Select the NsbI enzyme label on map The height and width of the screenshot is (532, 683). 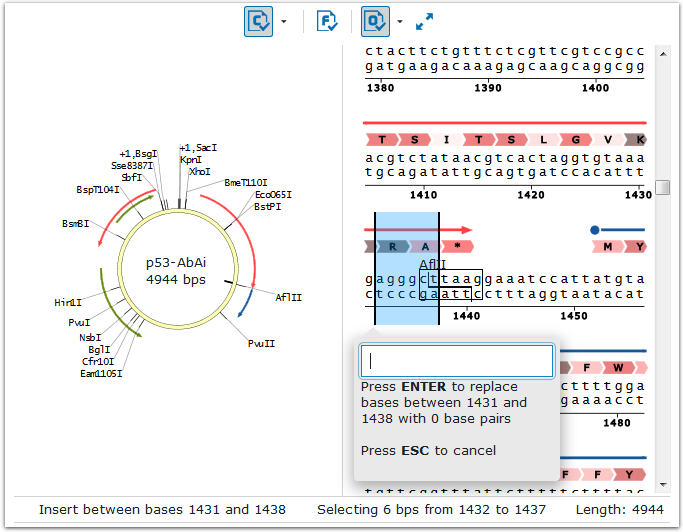pyautogui.click(x=90, y=338)
